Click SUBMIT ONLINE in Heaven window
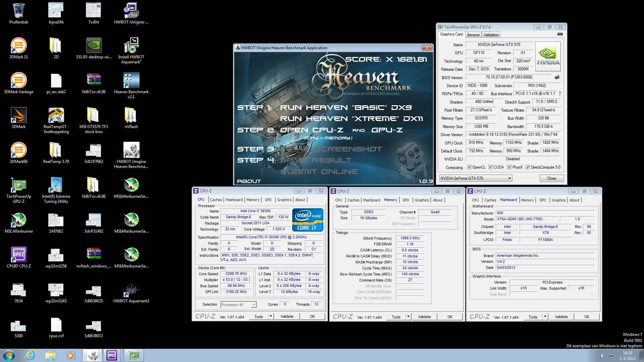 click(319, 172)
